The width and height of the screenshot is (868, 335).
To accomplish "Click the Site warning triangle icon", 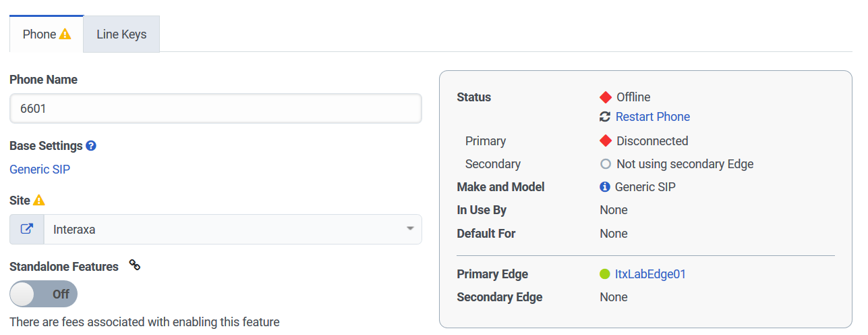I will pyautogui.click(x=39, y=200).
